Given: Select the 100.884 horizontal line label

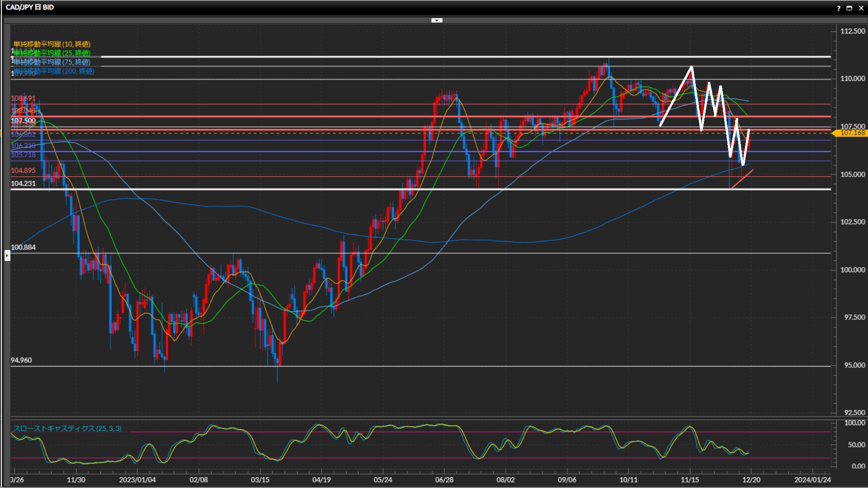Looking at the screenshot, I should 23,247.
